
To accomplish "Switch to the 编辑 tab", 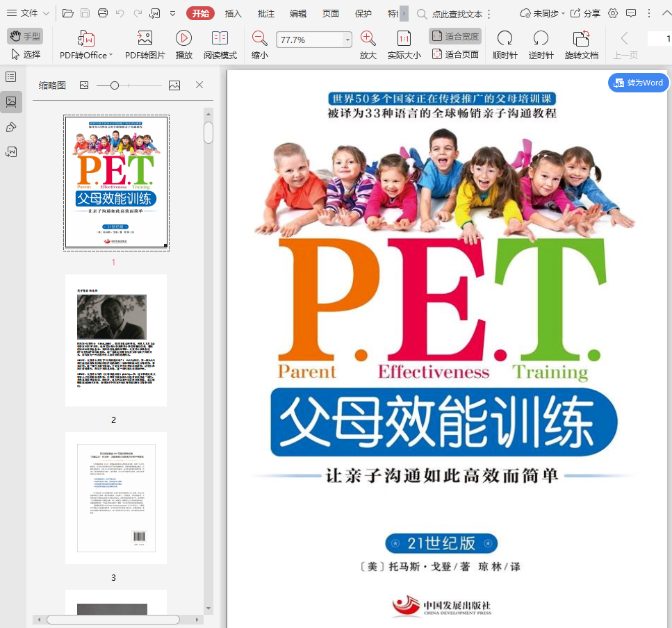I will pyautogui.click(x=298, y=14).
